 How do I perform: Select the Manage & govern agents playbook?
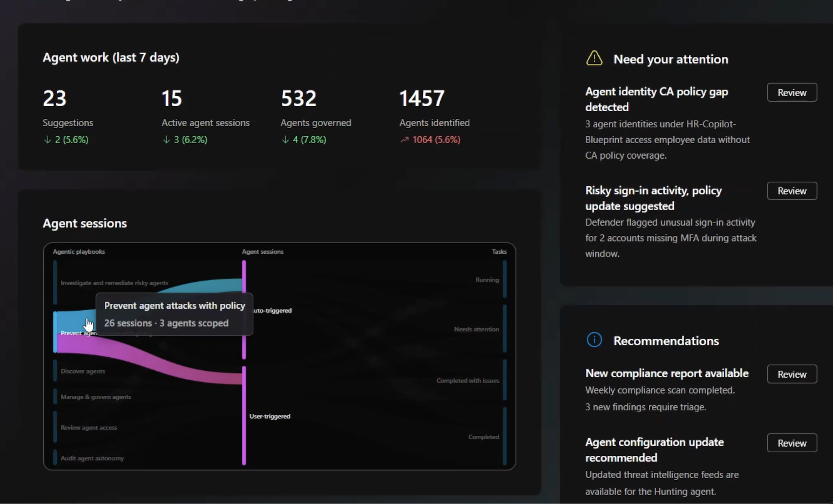(x=96, y=397)
